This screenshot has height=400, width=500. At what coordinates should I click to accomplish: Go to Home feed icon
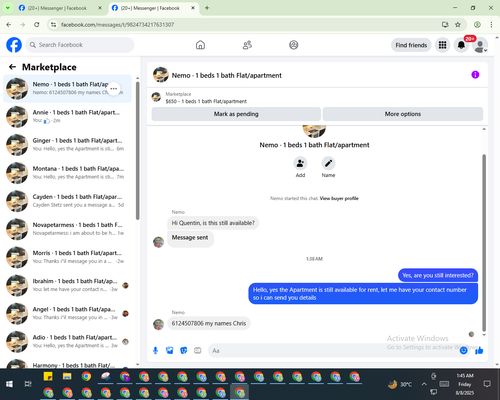coord(200,45)
